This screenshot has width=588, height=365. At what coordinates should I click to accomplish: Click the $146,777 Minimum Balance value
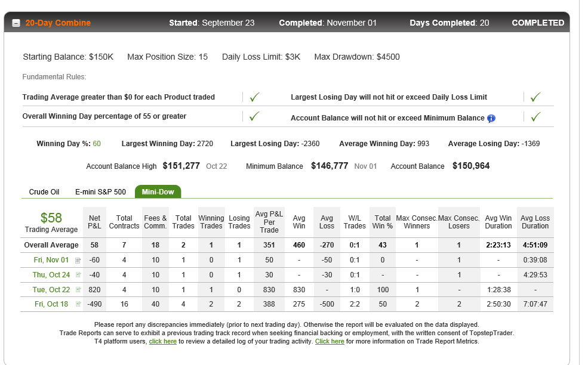pos(330,166)
